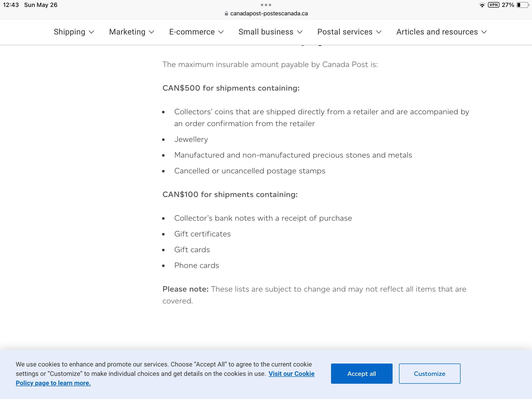Tap the Wi-Fi status icon
The image size is (532, 399).
[482, 5]
